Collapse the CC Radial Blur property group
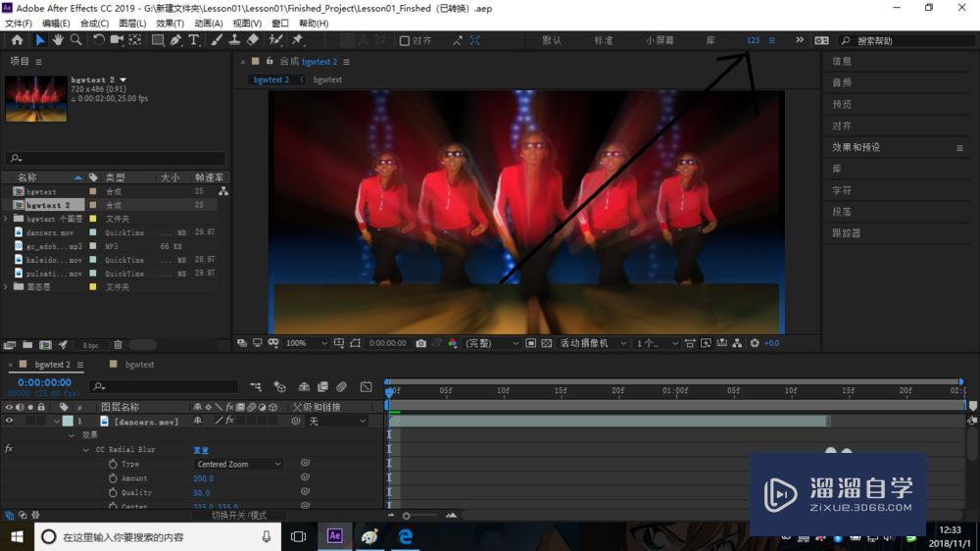Viewport: 980px width, 551px height. pos(85,450)
